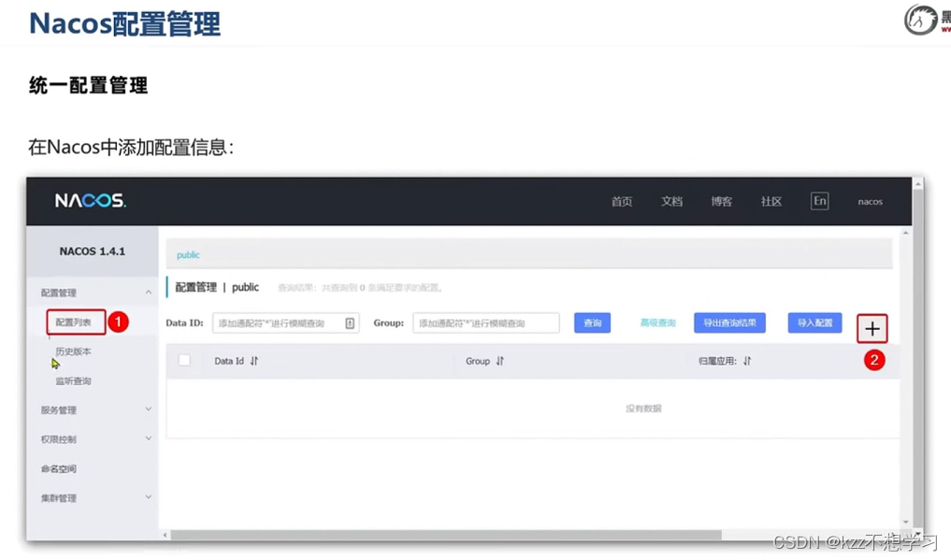Image resolution: width=951 pixels, height=560 pixels.
Task: Click the NACOS 1.4.1 version label
Action: pos(93,251)
